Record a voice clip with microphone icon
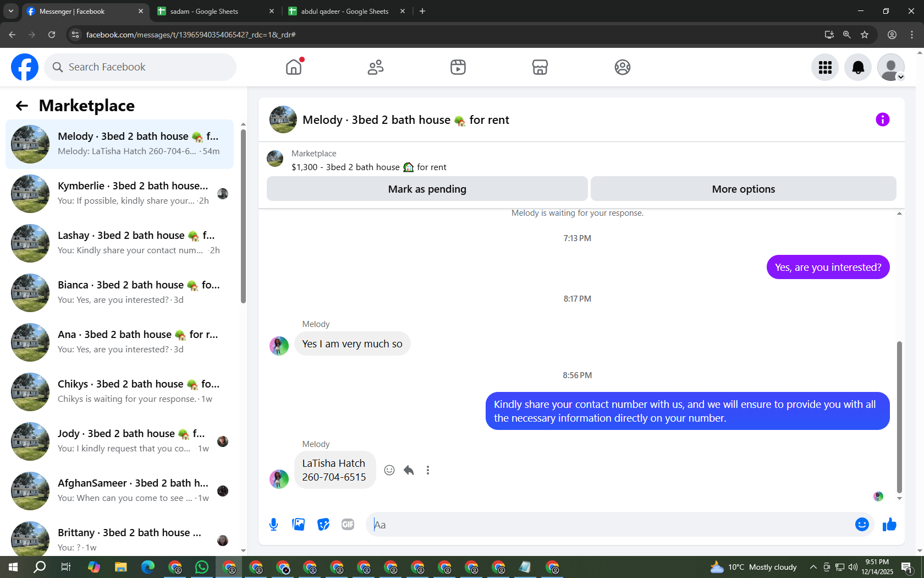The image size is (924, 578). [x=274, y=525]
